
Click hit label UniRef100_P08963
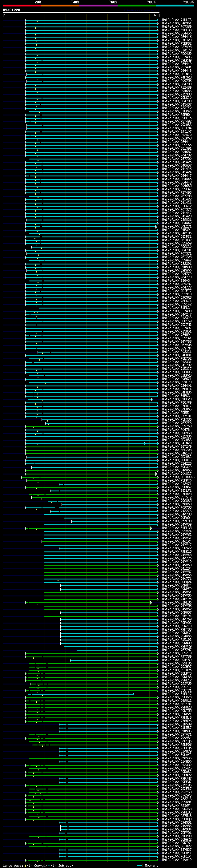[177, 433]
